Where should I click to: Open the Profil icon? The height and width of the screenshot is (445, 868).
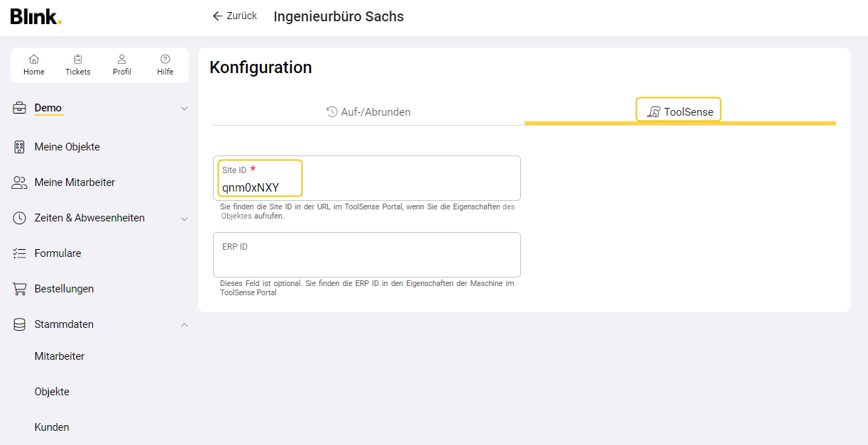click(x=122, y=60)
